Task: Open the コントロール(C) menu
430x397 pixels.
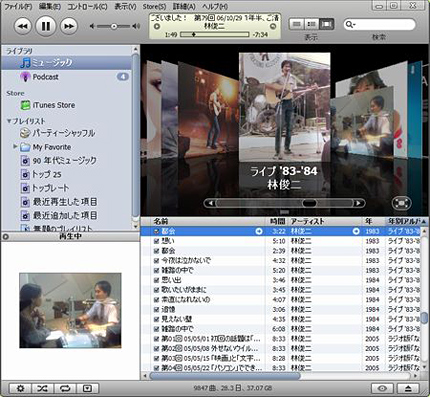Action: point(87,6)
